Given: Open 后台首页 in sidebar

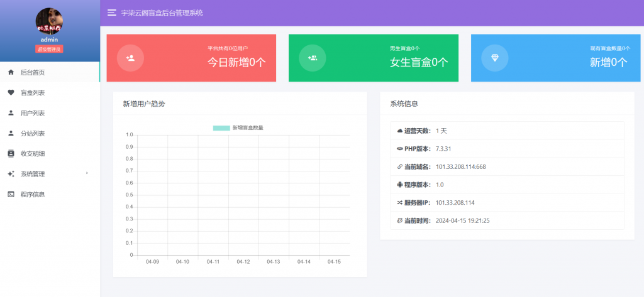Looking at the screenshot, I should click(x=50, y=72).
